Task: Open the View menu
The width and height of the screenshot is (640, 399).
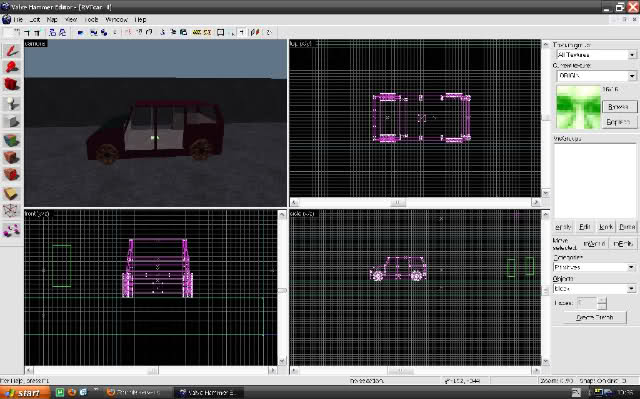Action: point(71,20)
